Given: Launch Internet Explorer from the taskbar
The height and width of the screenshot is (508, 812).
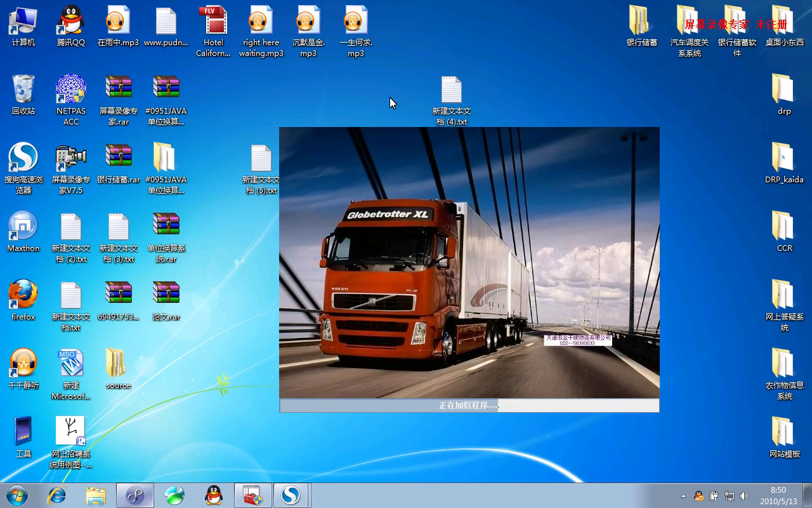Looking at the screenshot, I should point(57,495).
